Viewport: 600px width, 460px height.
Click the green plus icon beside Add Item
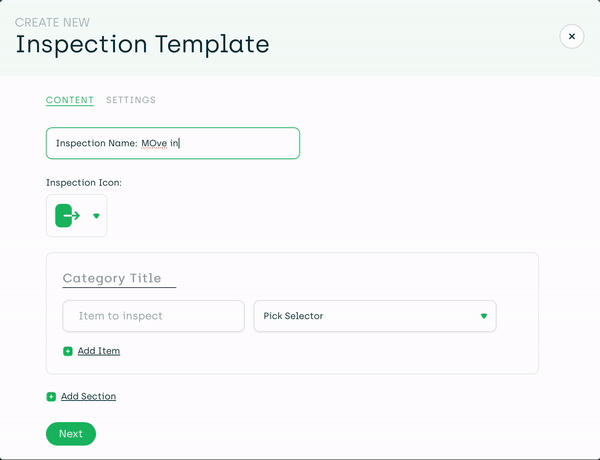click(68, 351)
